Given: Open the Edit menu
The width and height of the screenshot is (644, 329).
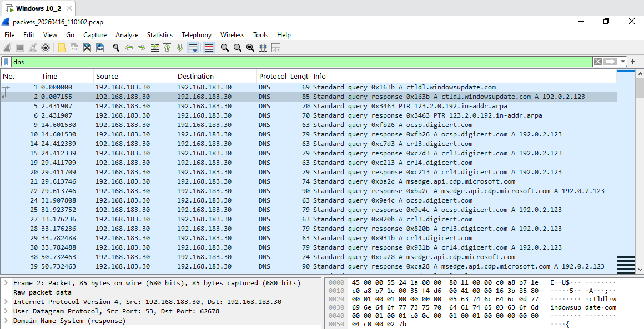Looking at the screenshot, I should 29,35.
